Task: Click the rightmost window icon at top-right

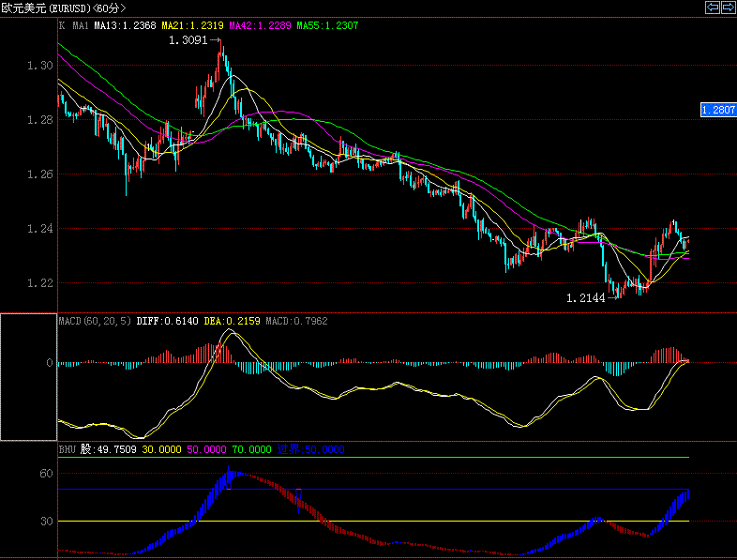Action: pyautogui.click(x=728, y=8)
